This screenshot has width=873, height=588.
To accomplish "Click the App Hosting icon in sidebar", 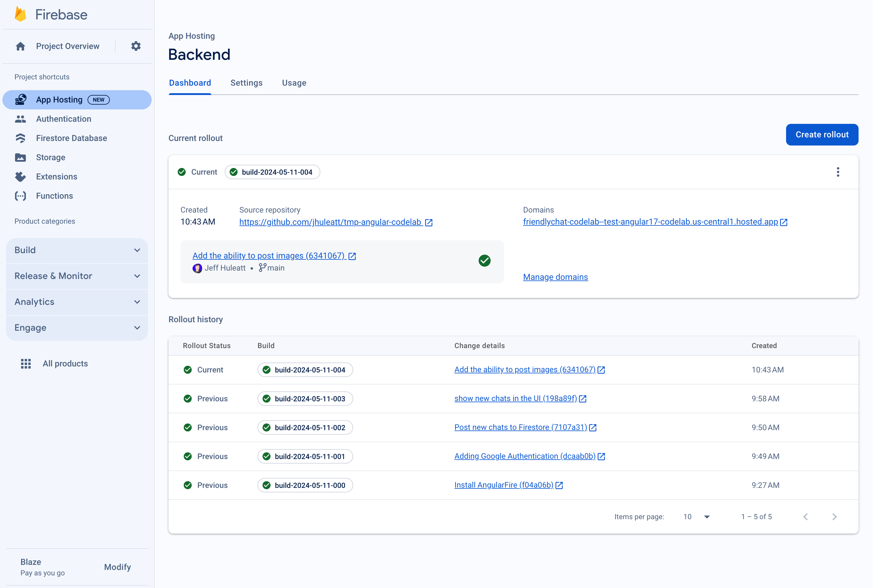I will (x=21, y=100).
